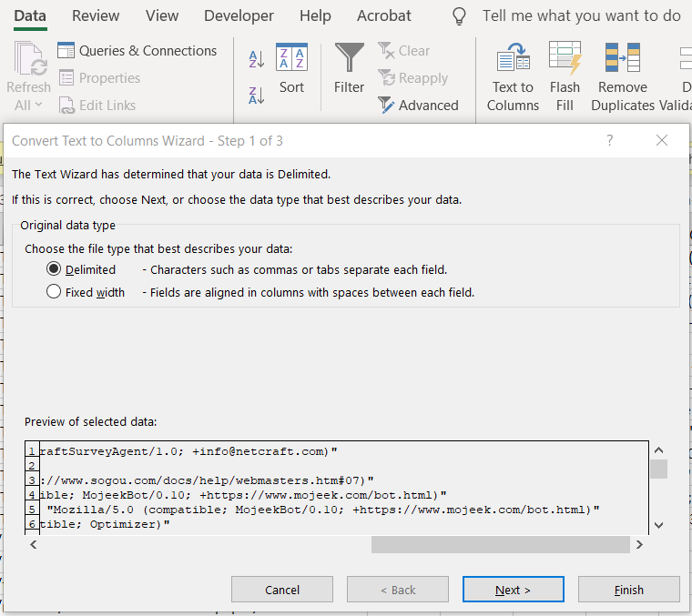Switch to the Review tab
The image size is (692, 616).
96,15
